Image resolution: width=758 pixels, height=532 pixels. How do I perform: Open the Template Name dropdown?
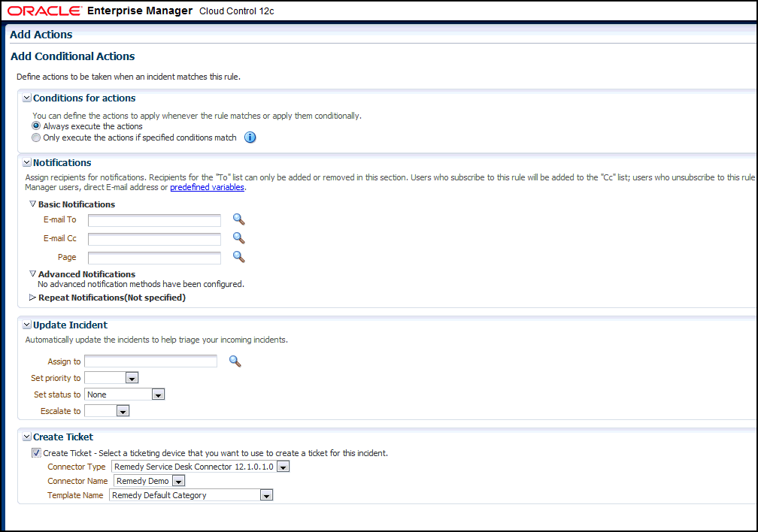266,495
